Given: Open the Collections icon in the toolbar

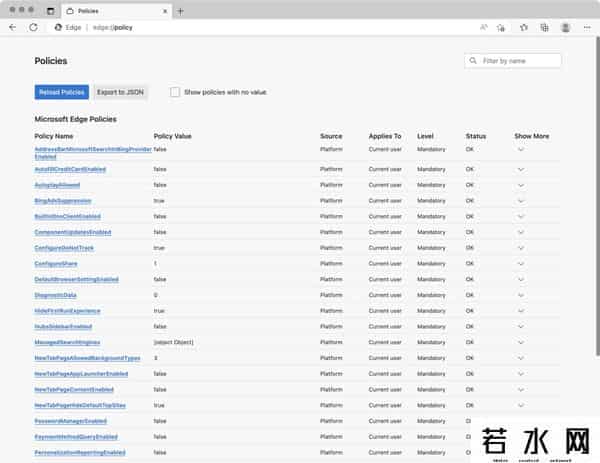Looking at the screenshot, I should 544,27.
